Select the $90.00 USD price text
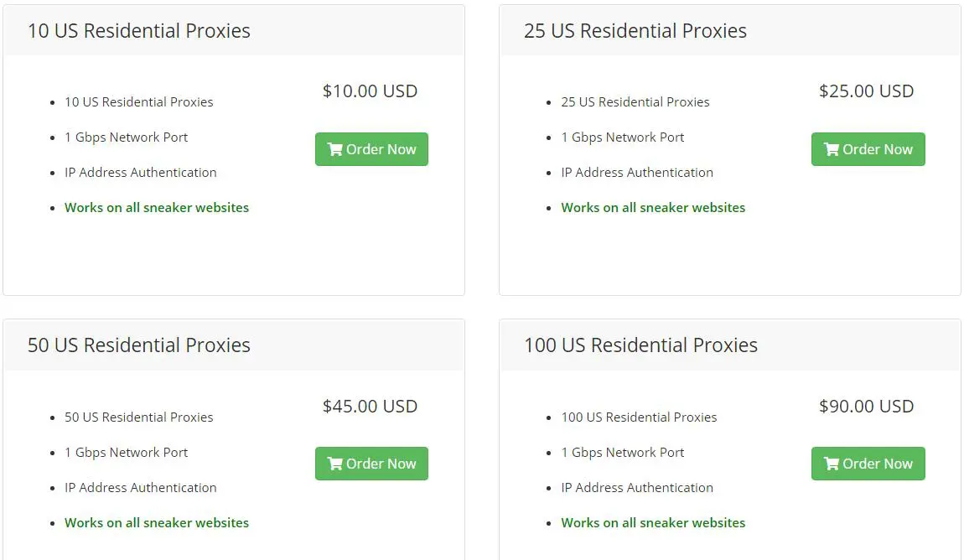964x560 pixels. [x=866, y=407]
